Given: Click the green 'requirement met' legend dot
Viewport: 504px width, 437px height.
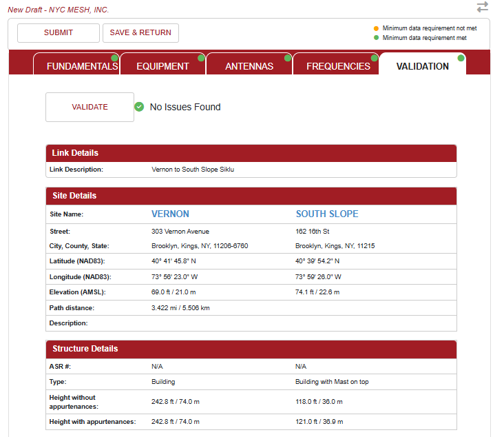Looking at the screenshot, I should tap(376, 38).
